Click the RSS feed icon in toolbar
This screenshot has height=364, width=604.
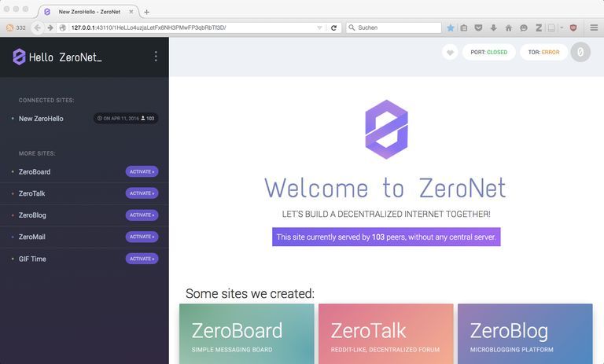pyautogui.click(x=10, y=28)
